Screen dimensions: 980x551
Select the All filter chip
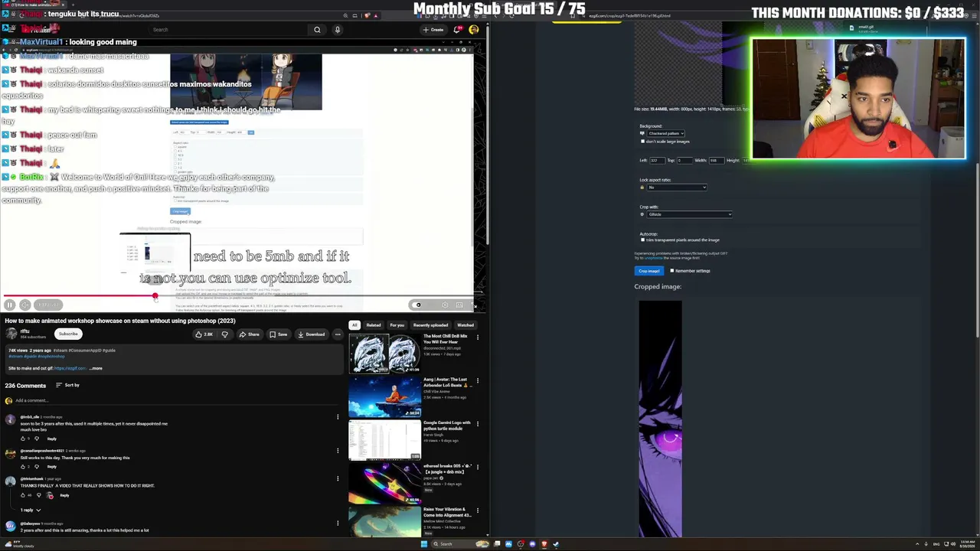(354, 325)
